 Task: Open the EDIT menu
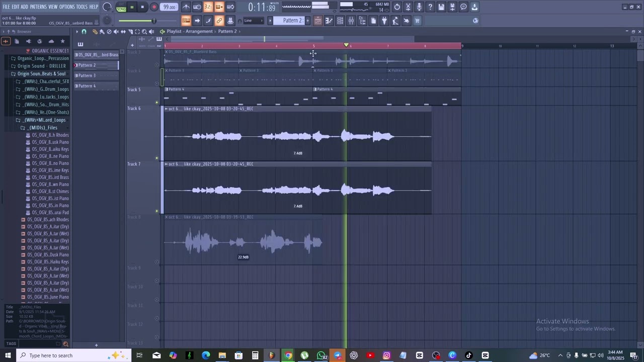click(x=15, y=7)
